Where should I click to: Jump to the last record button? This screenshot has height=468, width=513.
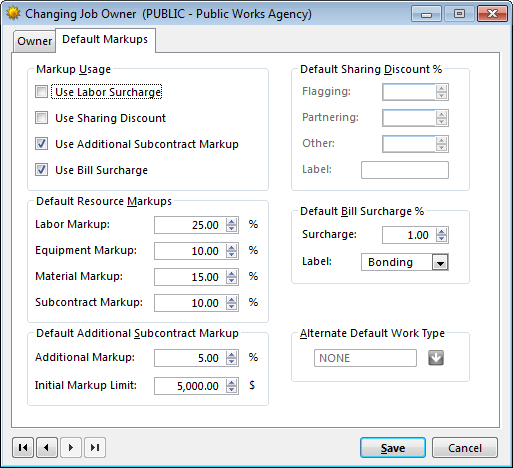(x=95, y=447)
